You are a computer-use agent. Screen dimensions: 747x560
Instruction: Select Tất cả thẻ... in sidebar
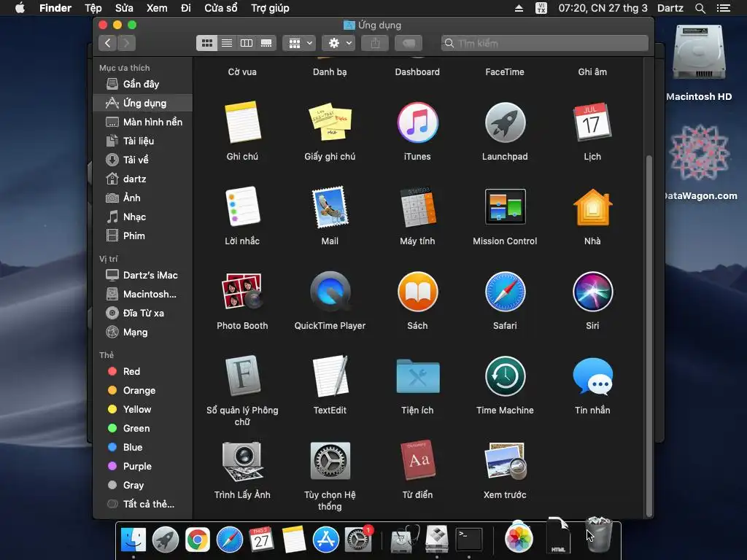pyautogui.click(x=142, y=505)
